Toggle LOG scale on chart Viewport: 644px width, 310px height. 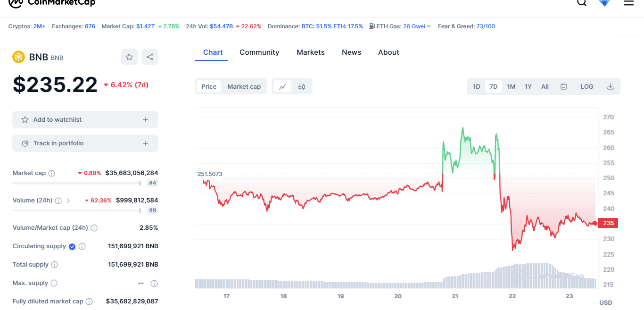click(x=587, y=86)
